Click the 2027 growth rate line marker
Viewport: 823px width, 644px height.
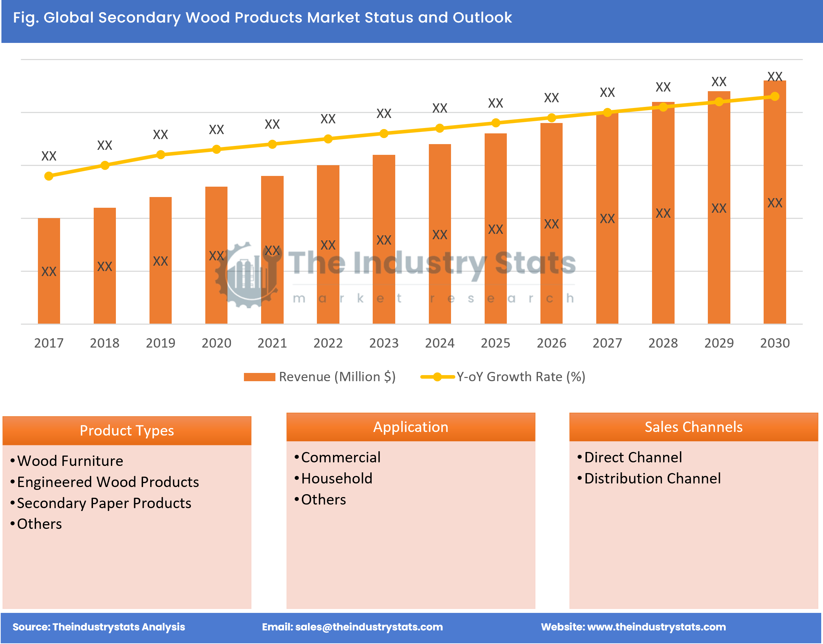(x=607, y=112)
